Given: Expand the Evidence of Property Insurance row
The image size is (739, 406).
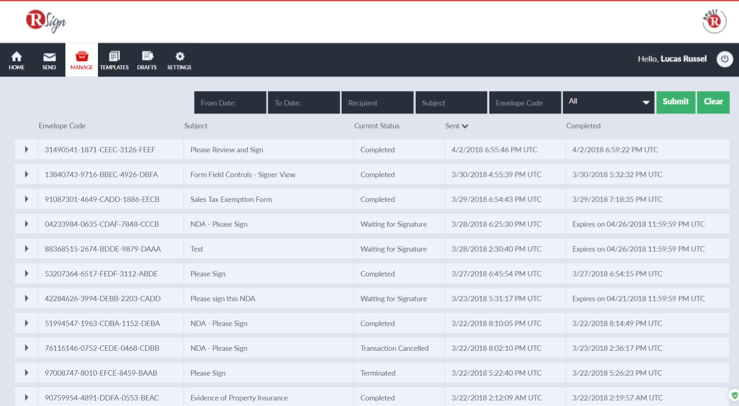Looking at the screenshot, I should click(x=26, y=398).
